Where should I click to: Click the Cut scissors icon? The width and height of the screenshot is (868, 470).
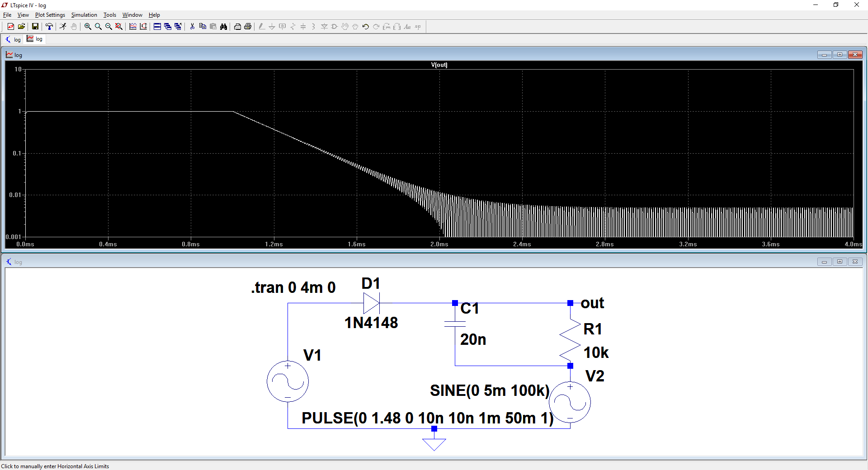(x=192, y=27)
